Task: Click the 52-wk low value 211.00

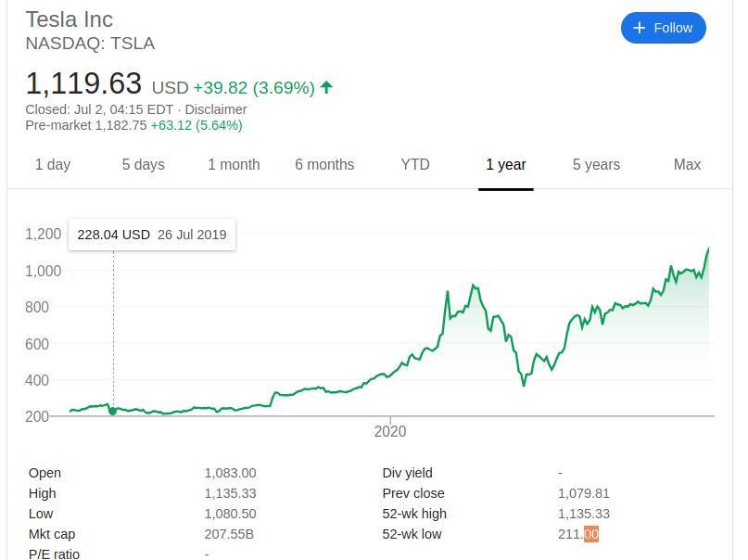Action: coord(578,534)
